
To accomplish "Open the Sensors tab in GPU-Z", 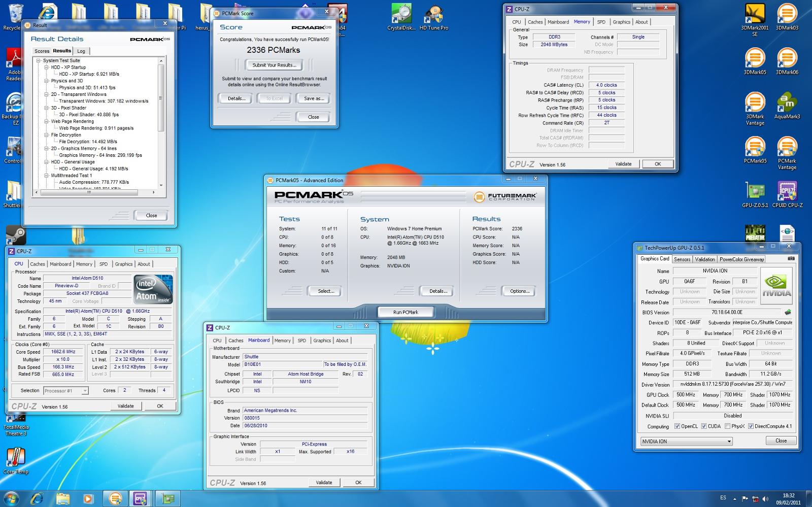I will [x=682, y=259].
